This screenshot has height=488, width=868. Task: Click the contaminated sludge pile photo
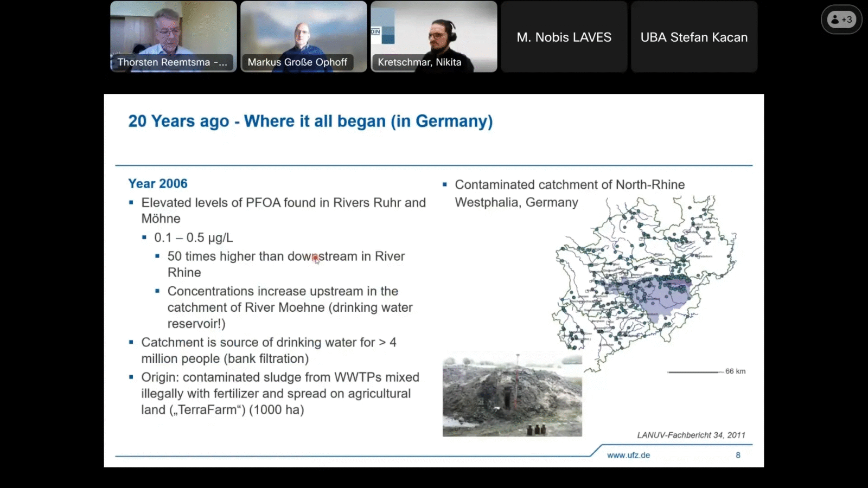[x=512, y=396]
